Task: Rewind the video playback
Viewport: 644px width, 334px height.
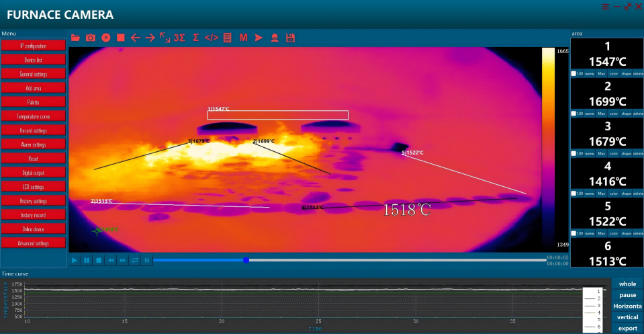Action: click(x=111, y=260)
